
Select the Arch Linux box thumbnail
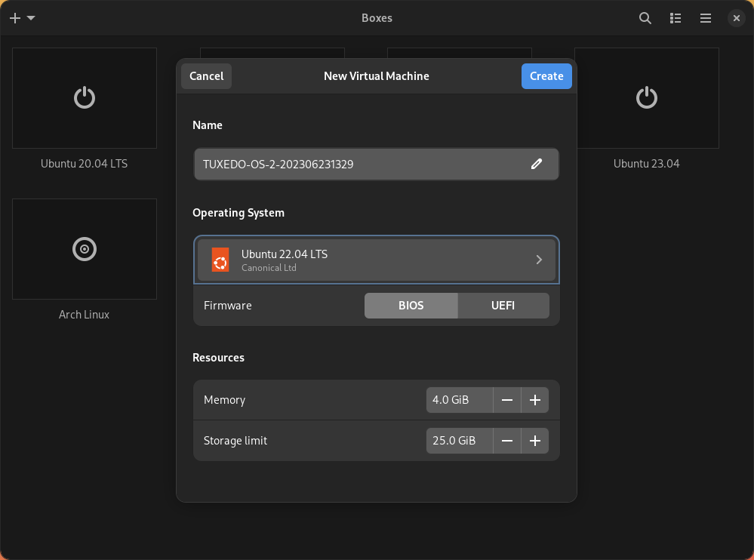pyautogui.click(x=84, y=249)
